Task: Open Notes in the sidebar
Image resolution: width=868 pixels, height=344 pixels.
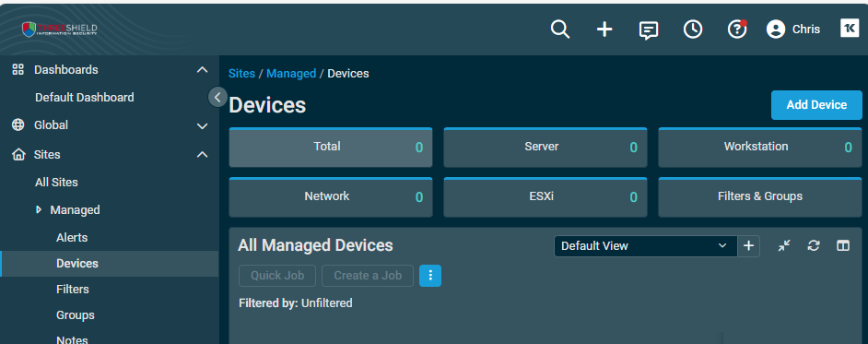Action: pyautogui.click(x=72, y=339)
